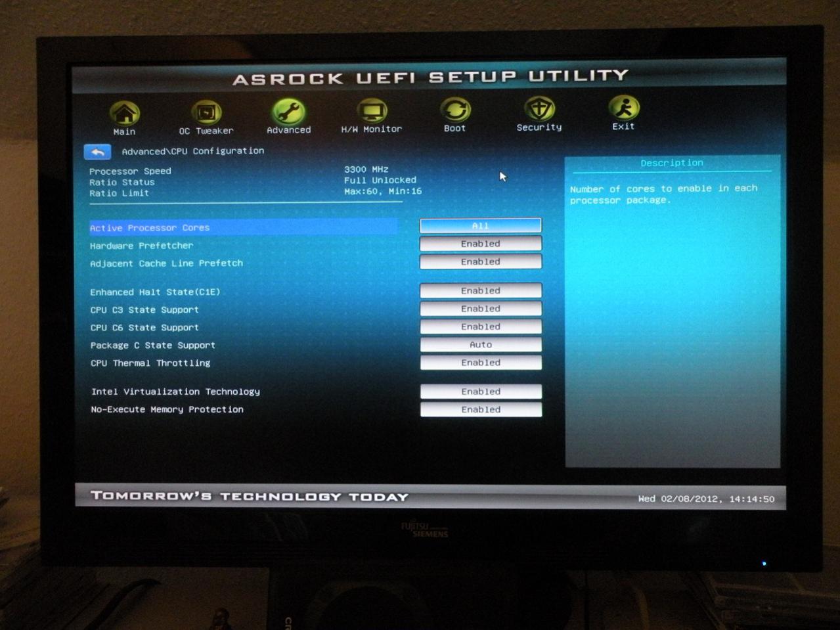Select Package C State Support label
840x630 pixels.
pyautogui.click(x=153, y=346)
